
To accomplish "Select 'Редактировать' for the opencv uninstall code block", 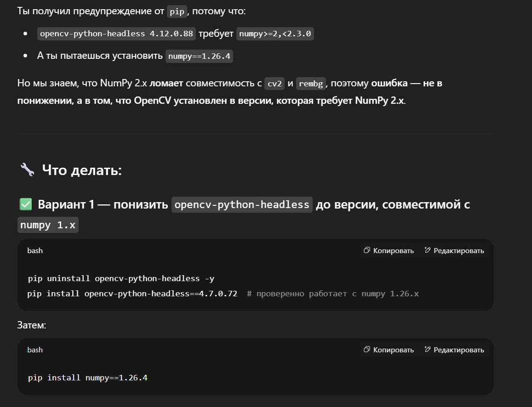I will (454, 250).
